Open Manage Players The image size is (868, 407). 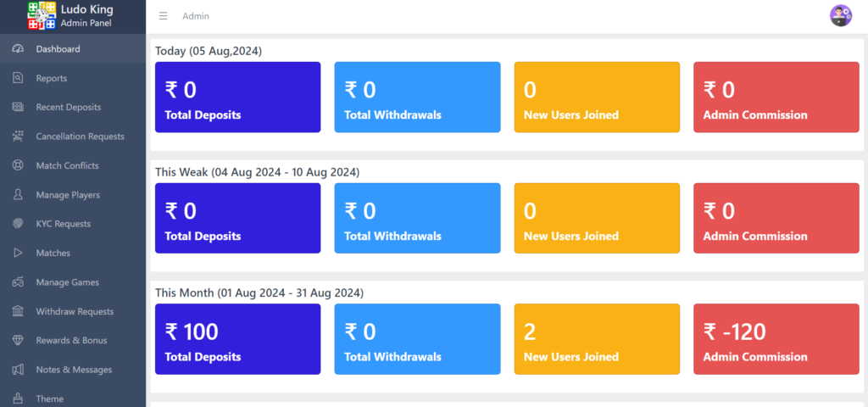pos(73,195)
